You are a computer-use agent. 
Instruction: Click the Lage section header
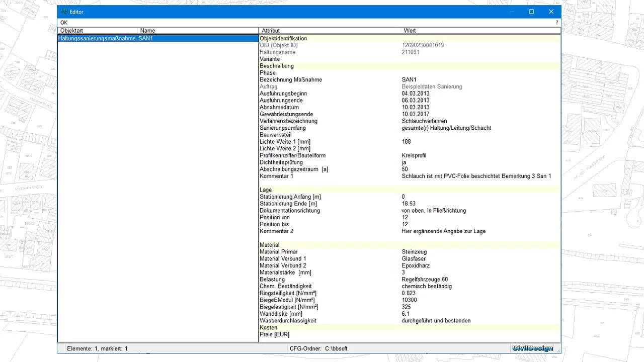409,190
